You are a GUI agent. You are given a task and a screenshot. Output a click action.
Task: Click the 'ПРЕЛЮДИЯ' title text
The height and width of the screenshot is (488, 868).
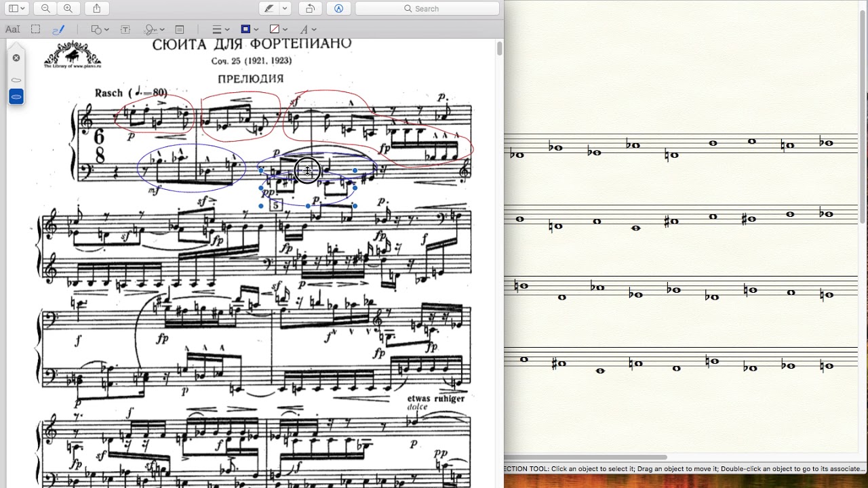point(251,79)
